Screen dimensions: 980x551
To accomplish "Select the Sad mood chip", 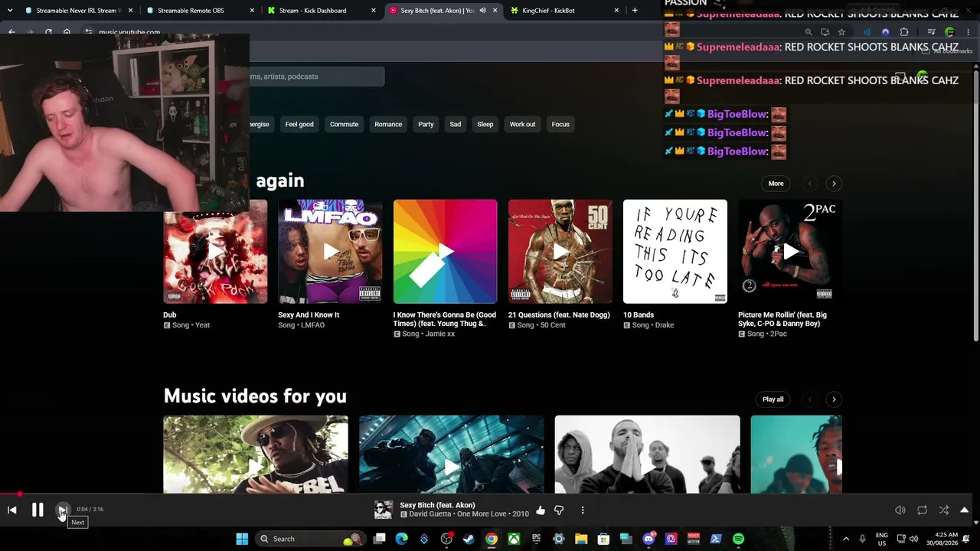I will pyautogui.click(x=456, y=124).
